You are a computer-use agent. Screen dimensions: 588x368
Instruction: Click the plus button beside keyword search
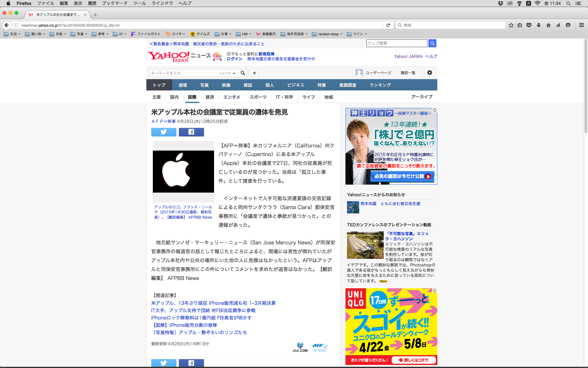coord(254,73)
